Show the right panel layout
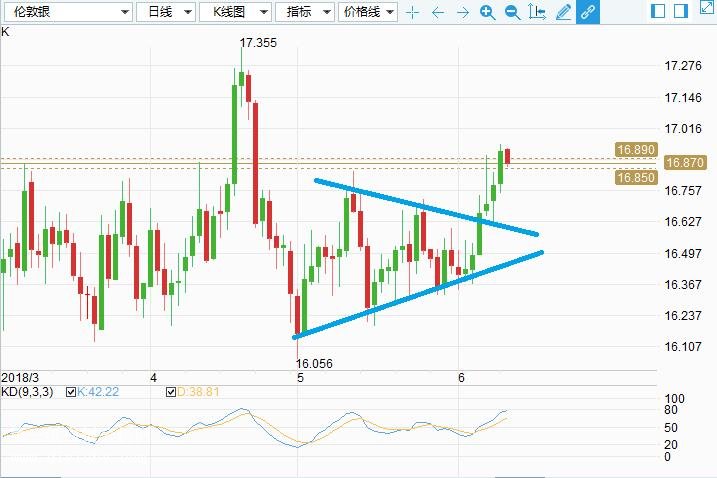Image resolution: width=717 pixels, height=478 pixels. [x=681, y=11]
